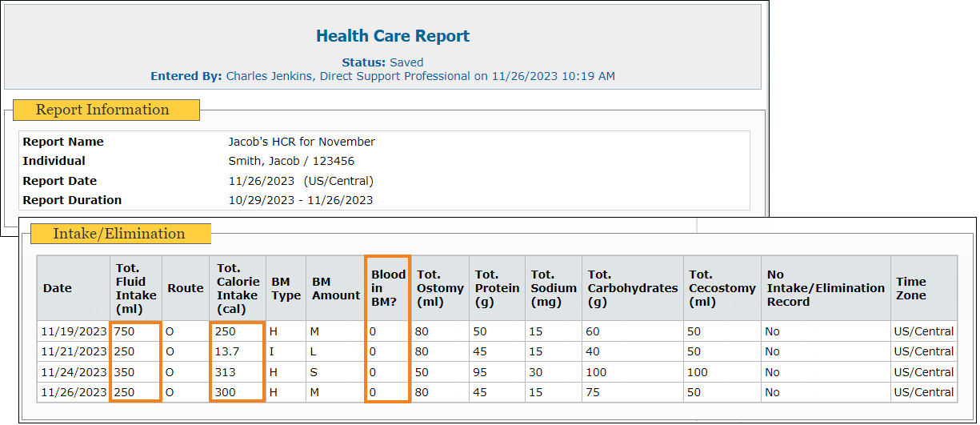This screenshot has height=425, width=980.
Task: Select the Report Name label
Action: [63, 142]
